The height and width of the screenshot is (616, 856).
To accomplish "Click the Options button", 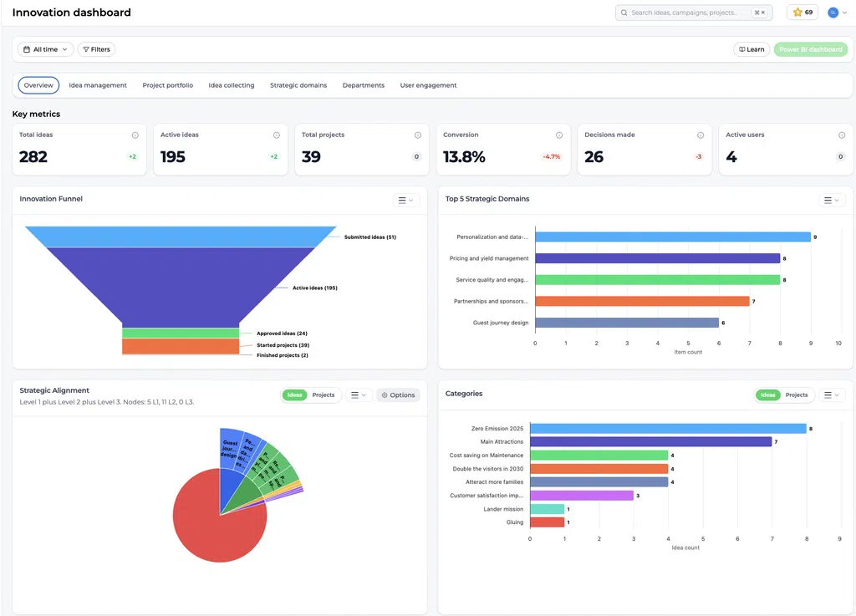I will (x=398, y=395).
